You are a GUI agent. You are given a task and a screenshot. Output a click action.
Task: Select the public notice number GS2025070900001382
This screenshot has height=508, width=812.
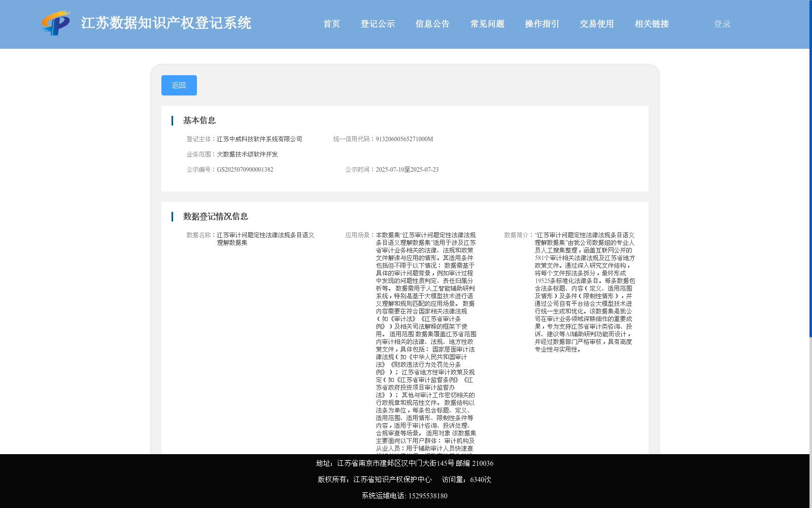(245, 170)
